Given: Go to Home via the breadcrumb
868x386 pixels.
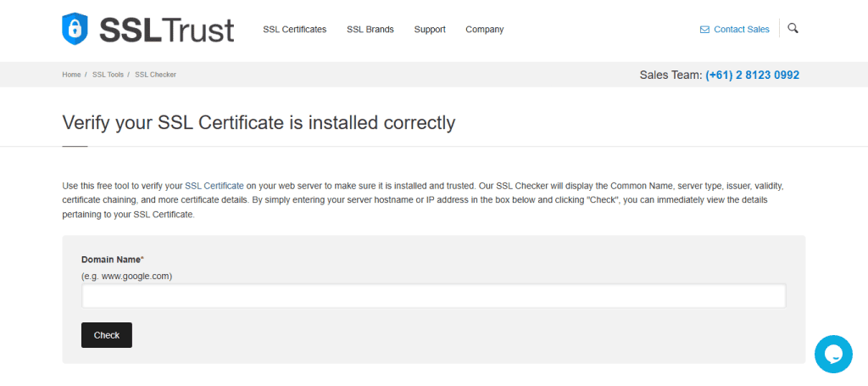Looking at the screenshot, I should click(x=71, y=75).
